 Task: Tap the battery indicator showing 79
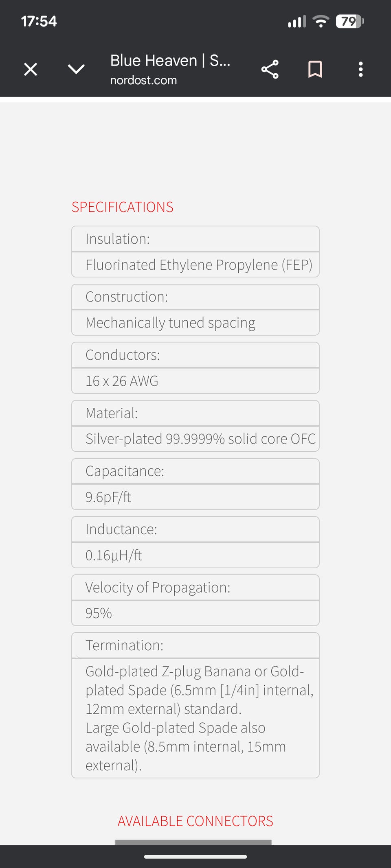tap(349, 21)
